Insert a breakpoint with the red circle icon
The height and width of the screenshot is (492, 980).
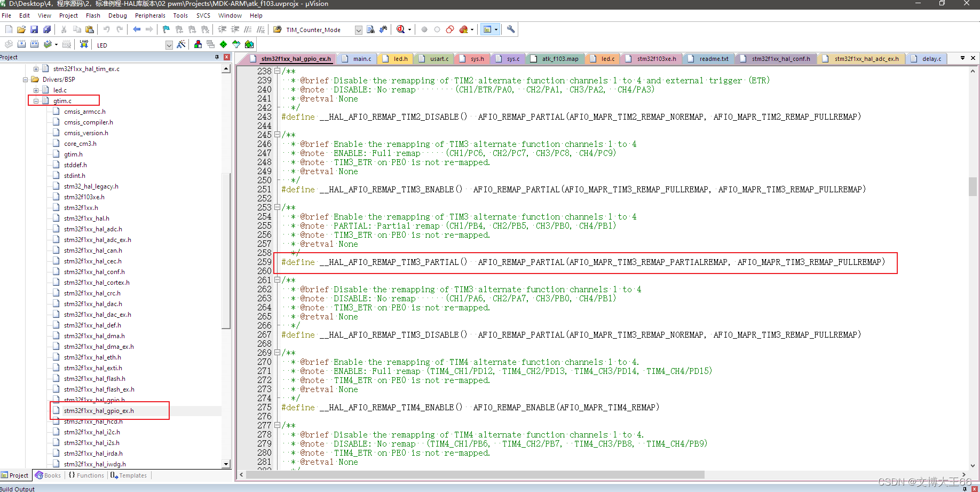[424, 29]
